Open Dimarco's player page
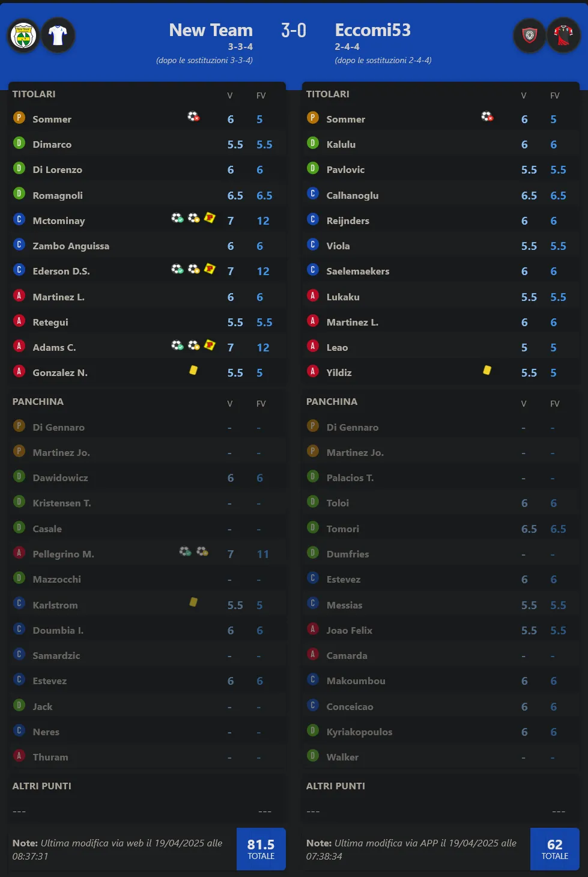588x877 pixels. (52, 145)
